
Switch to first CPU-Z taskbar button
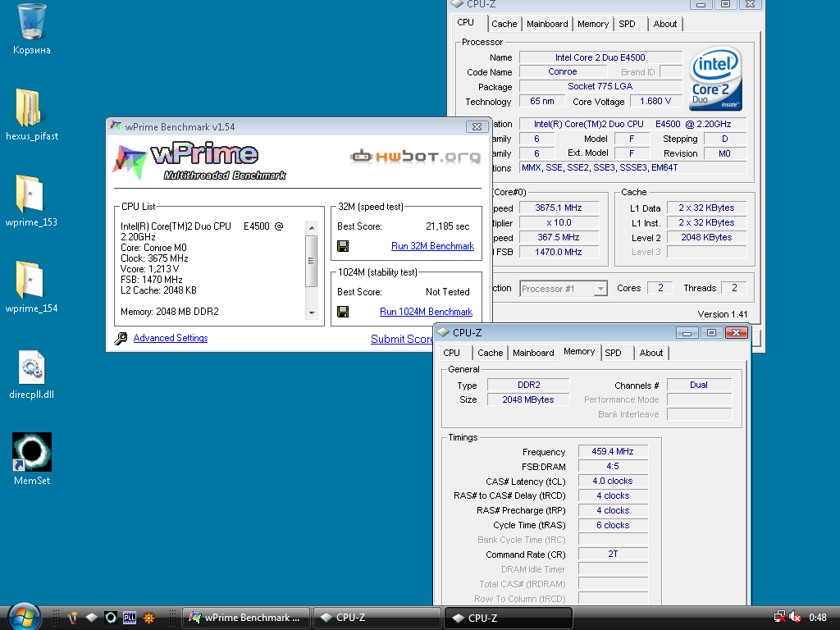point(377,618)
